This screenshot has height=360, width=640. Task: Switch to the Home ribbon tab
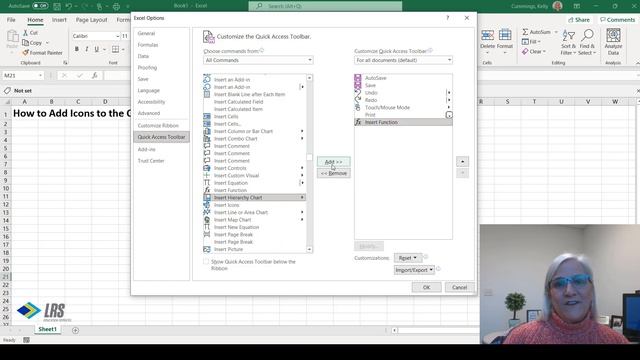(x=35, y=20)
